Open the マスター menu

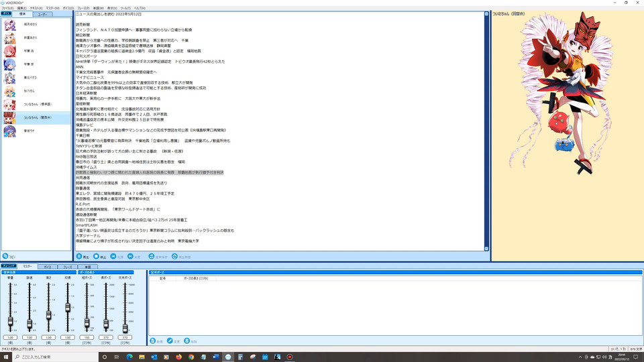52,8
